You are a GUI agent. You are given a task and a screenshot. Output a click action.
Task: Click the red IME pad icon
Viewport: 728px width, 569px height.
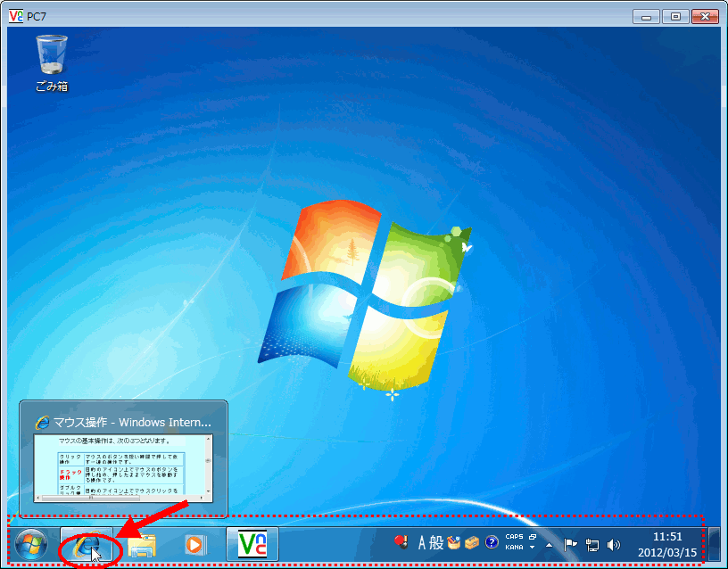[401, 541]
